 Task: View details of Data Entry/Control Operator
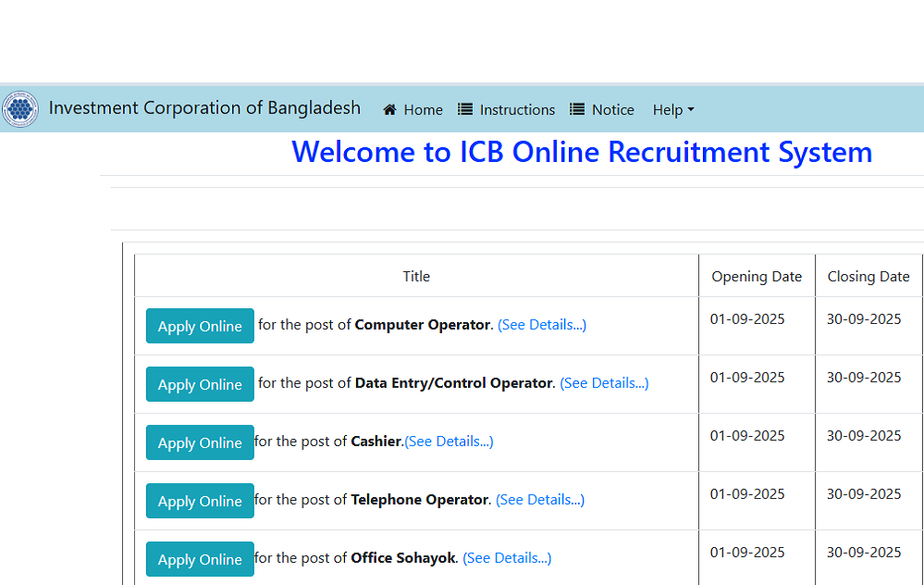tap(604, 383)
